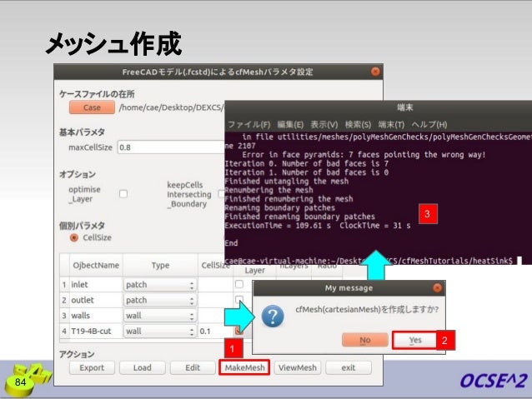Confirm with Yes in My message dialog
This screenshot has height=399, width=532.
pyautogui.click(x=415, y=340)
